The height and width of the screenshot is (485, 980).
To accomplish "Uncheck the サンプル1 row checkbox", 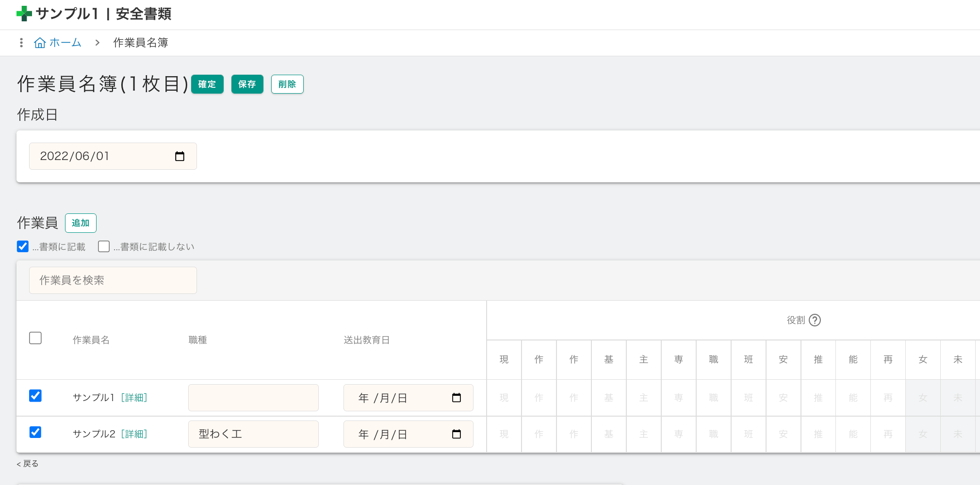I will 35,396.
